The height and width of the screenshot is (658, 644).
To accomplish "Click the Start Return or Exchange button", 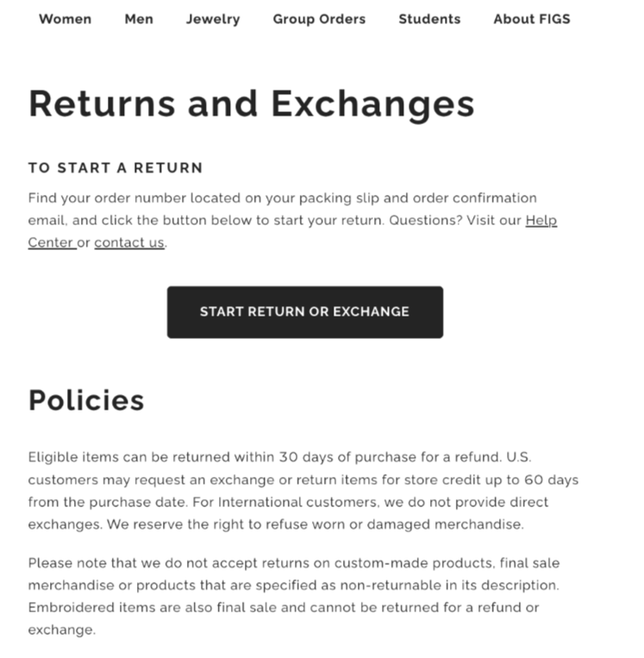I will [x=305, y=312].
